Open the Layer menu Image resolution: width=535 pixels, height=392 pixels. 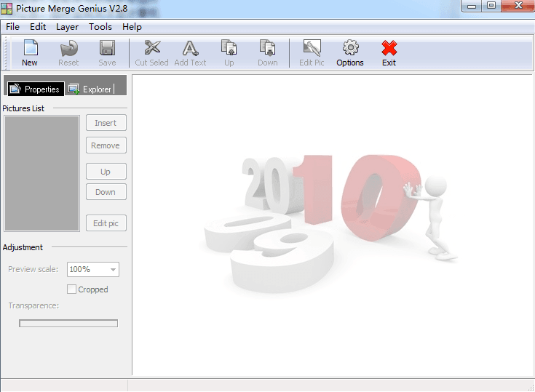[x=67, y=27]
